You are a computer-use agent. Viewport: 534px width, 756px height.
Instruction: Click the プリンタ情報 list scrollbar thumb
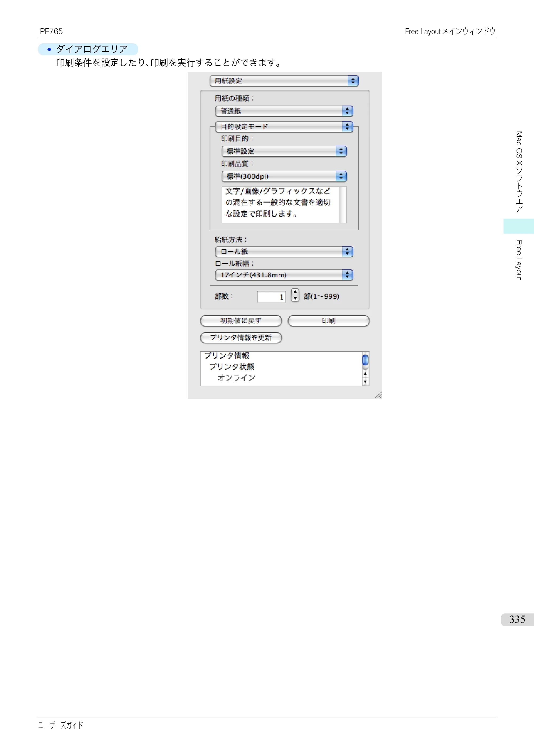pyautogui.click(x=365, y=360)
